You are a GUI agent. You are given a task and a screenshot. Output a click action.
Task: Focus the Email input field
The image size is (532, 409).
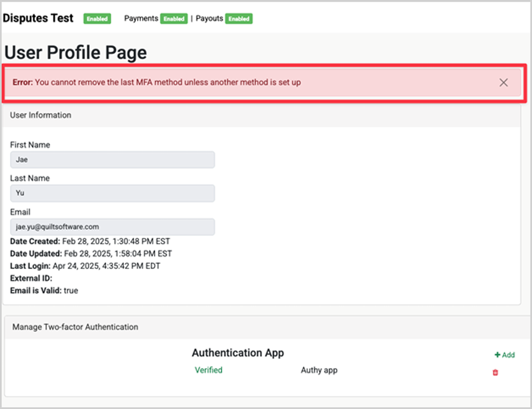pos(113,227)
